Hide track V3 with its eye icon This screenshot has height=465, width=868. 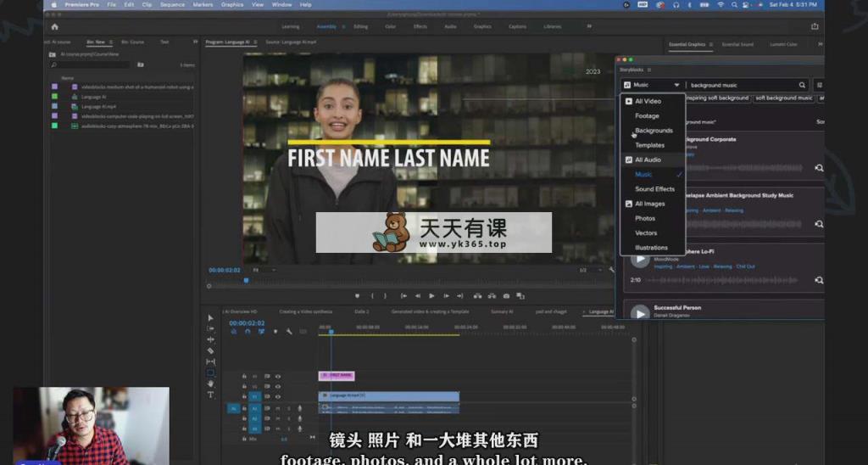pyautogui.click(x=278, y=376)
